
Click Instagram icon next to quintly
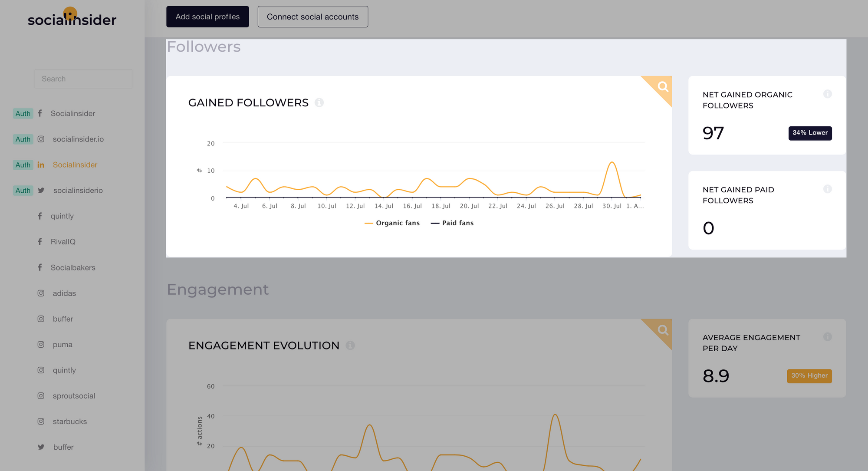tap(41, 370)
